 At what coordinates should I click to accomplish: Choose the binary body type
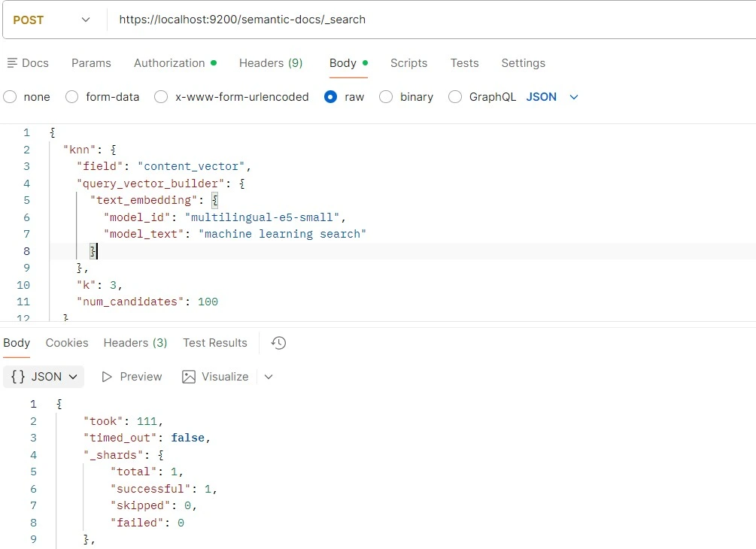tap(385, 96)
